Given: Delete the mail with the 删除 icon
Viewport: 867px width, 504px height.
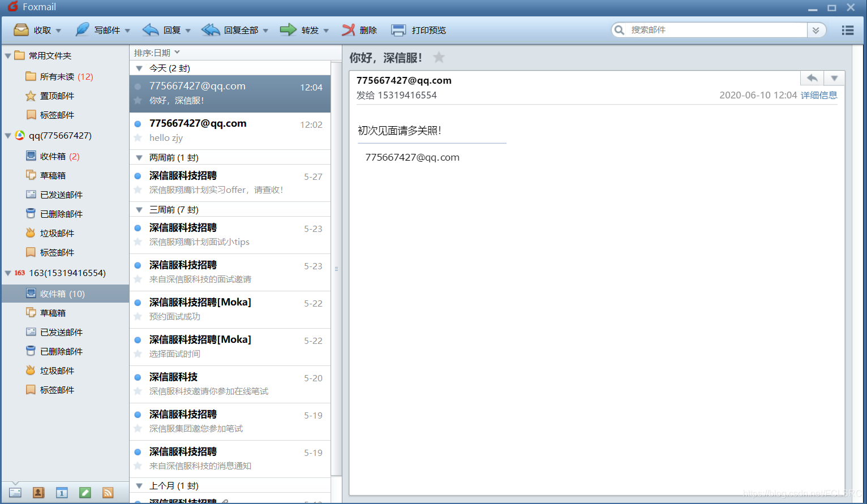Looking at the screenshot, I should click(x=349, y=30).
